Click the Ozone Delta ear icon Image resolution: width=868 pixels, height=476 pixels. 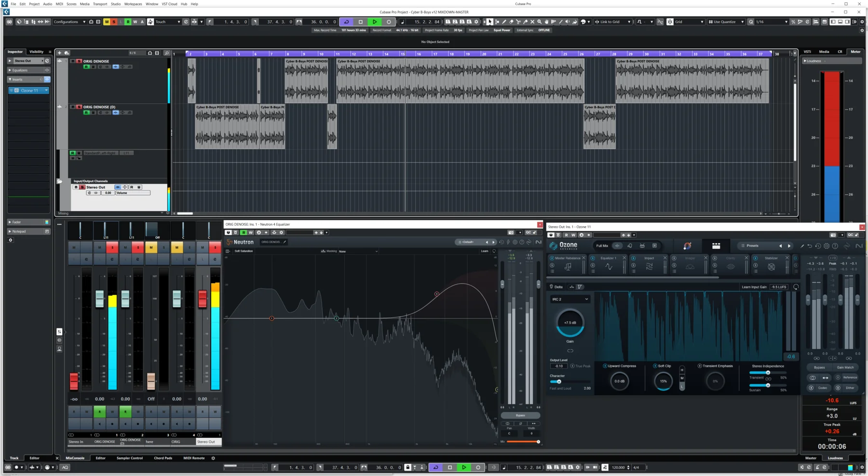[551, 287]
